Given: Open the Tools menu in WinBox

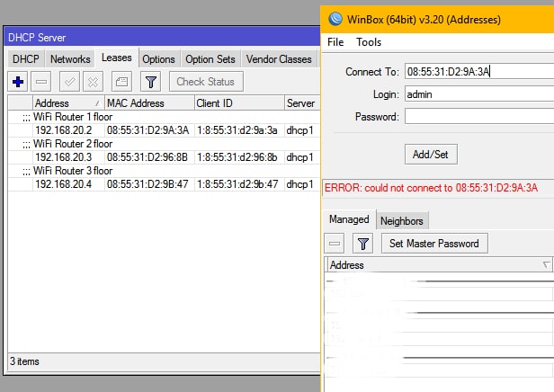Looking at the screenshot, I should click(x=369, y=42).
